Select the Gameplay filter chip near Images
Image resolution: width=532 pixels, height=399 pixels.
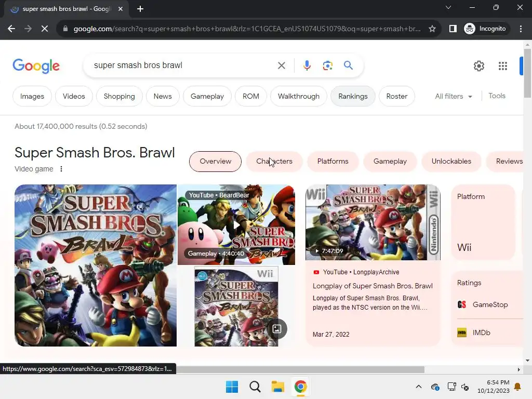click(x=207, y=96)
